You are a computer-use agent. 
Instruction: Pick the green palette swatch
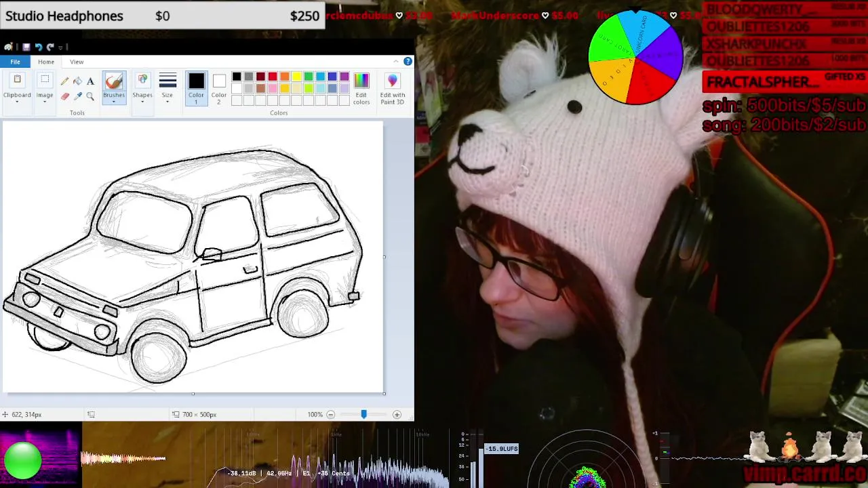click(309, 77)
